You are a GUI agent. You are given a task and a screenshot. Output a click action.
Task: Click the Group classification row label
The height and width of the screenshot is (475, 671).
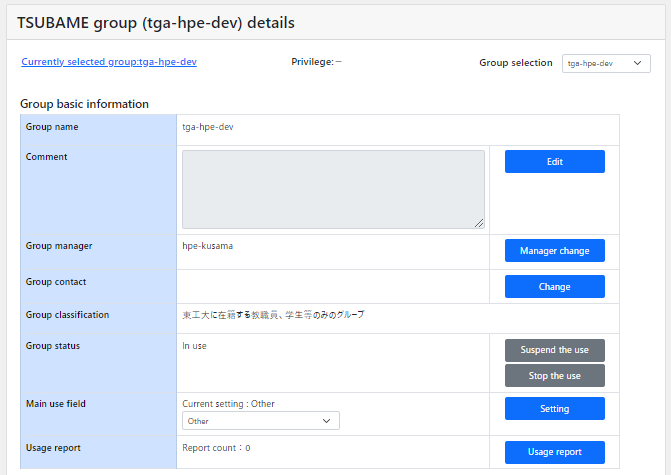pyautogui.click(x=67, y=315)
